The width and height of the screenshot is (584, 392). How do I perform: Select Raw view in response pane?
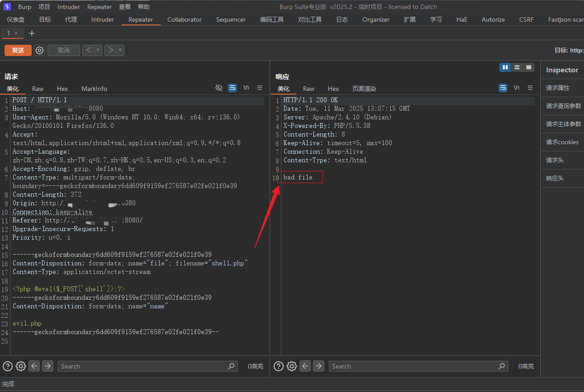click(309, 89)
